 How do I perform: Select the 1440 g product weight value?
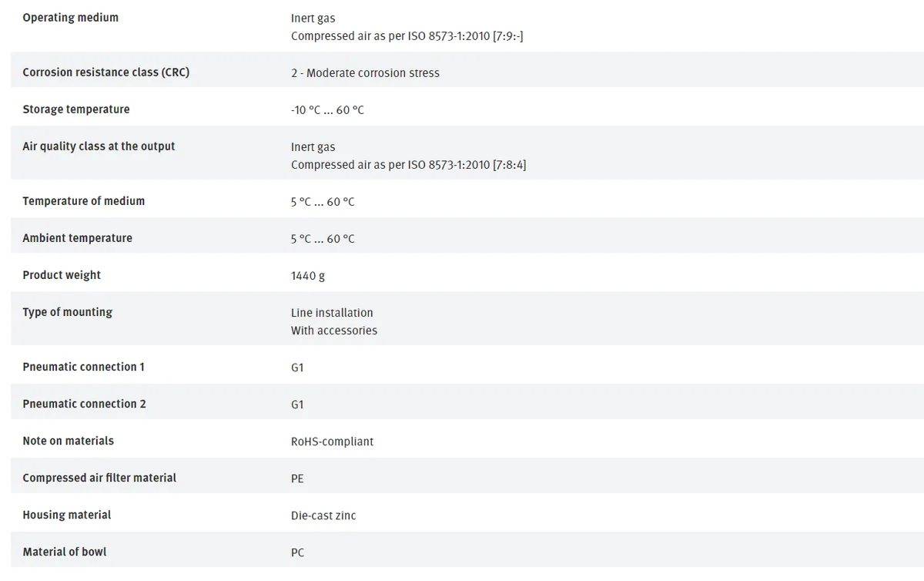[x=308, y=276]
